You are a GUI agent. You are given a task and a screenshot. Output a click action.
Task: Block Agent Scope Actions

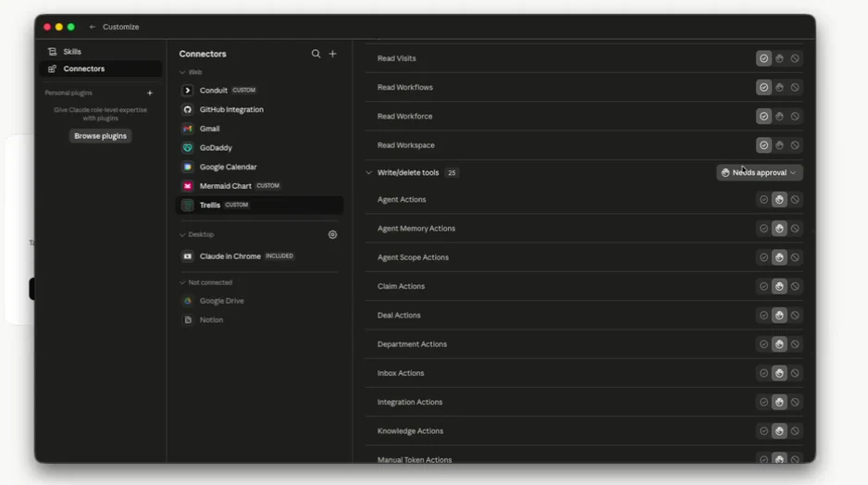[795, 257]
